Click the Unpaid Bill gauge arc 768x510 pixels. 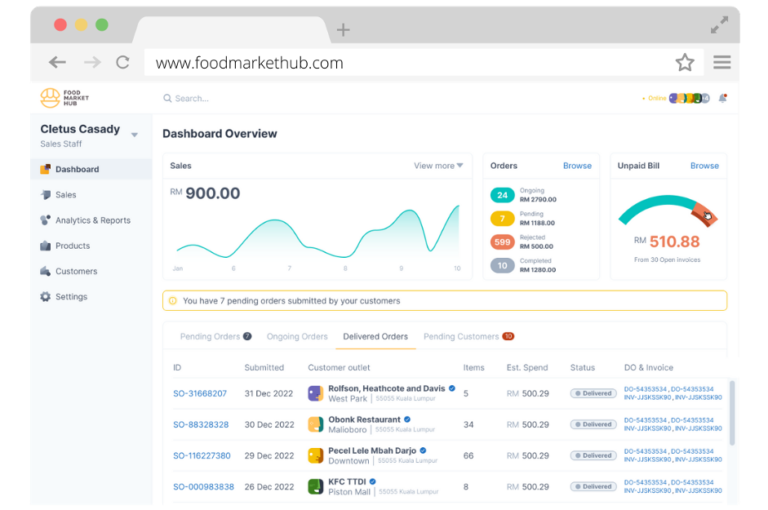point(668,210)
